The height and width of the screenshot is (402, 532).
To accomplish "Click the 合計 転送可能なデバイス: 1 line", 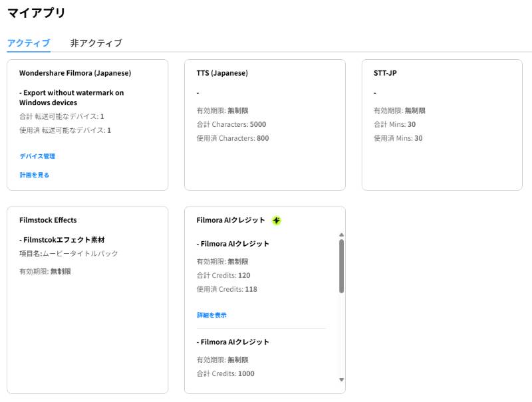I will point(61,116).
